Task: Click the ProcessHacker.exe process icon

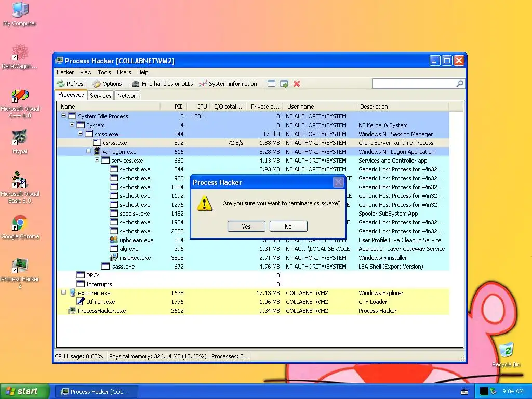Action: click(72, 310)
